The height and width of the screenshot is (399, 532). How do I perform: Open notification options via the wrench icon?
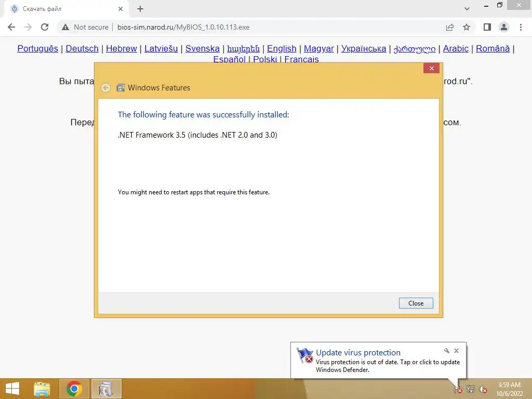pyautogui.click(x=446, y=351)
